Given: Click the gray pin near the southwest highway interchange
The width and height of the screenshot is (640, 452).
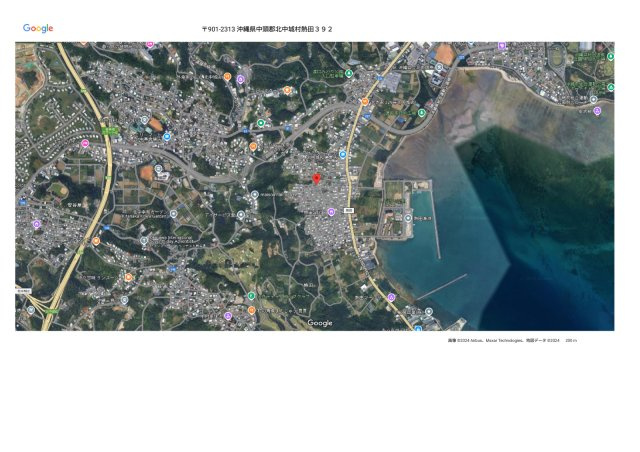Looking at the screenshot, I should (x=31, y=310).
